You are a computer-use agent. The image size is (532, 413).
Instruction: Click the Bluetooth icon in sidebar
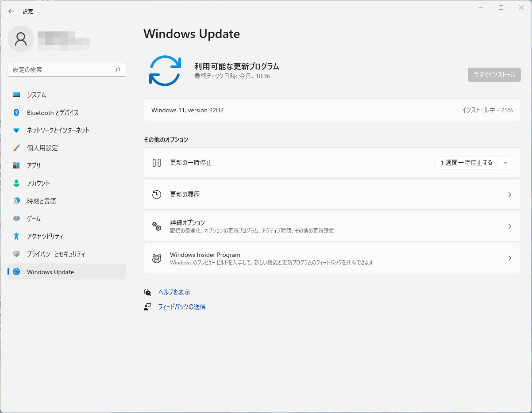pyautogui.click(x=16, y=113)
